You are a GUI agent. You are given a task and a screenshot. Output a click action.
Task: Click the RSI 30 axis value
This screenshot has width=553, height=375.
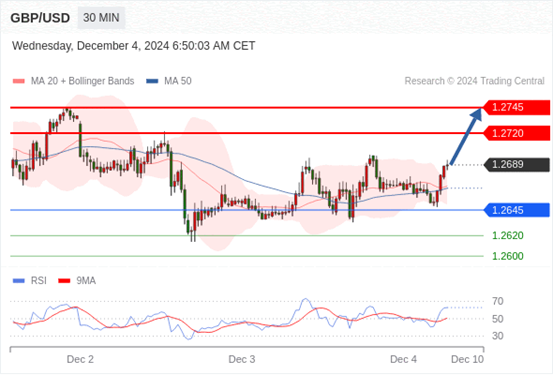point(498,336)
